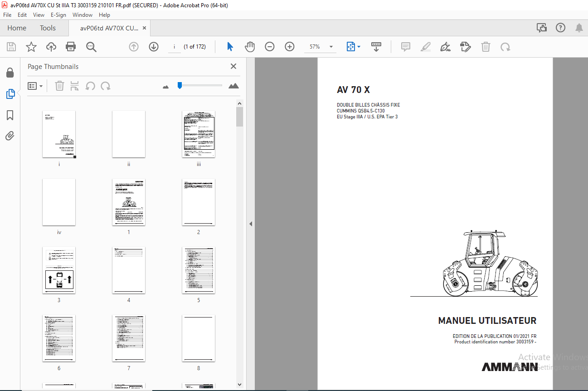Open the share comments icon
This screenshot has height=391, width=588.
[x=541, y=28]
